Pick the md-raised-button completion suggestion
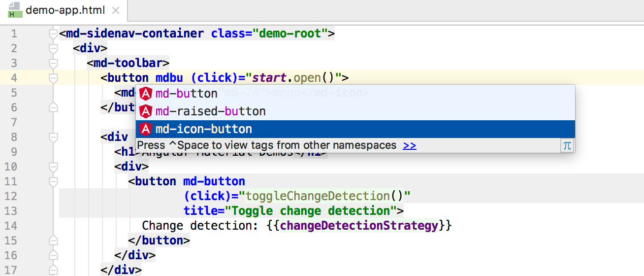644x276 pixels. point(210,111)
